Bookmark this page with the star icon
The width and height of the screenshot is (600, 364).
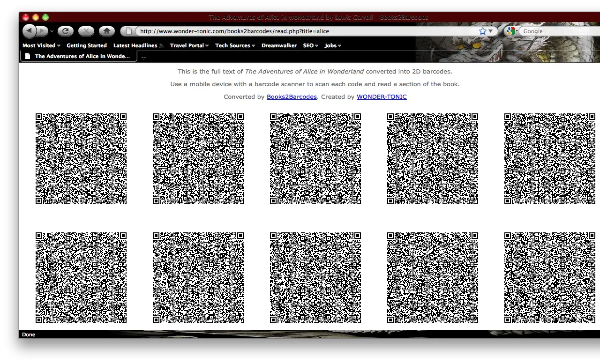pyautogui.click(x=483, y=31)
